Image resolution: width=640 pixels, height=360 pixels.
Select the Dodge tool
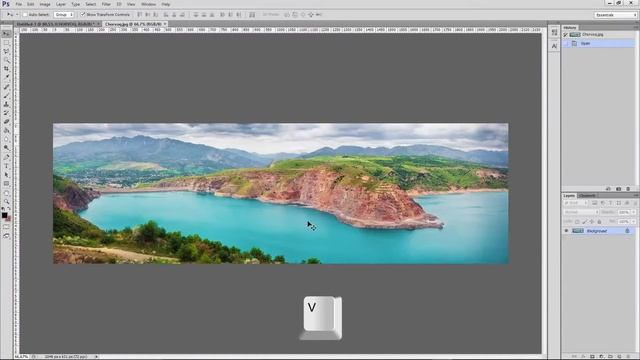pyautogui.click(x=6, y=148)
